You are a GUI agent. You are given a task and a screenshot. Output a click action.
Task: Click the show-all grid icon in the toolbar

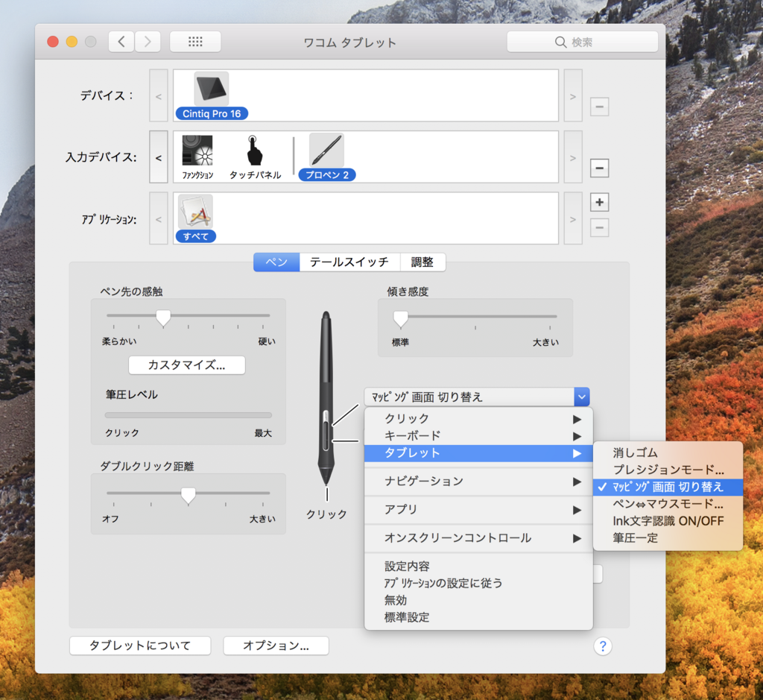tap(195, 41)
